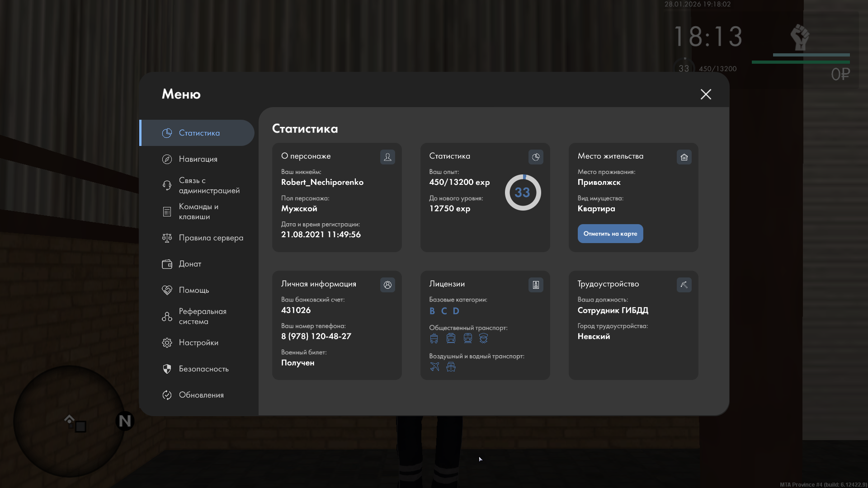Click the boat license icon
The height and width of the screenshot is (488, 868).
coord(451,366)
